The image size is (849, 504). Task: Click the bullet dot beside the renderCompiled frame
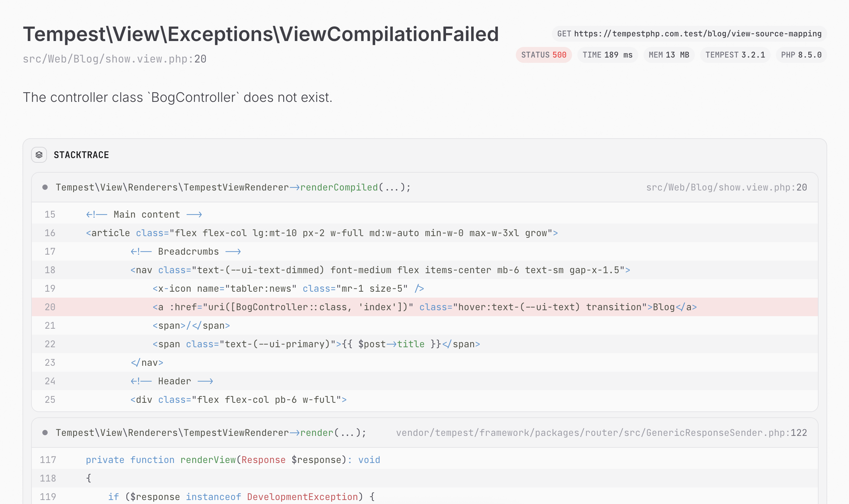45,188
